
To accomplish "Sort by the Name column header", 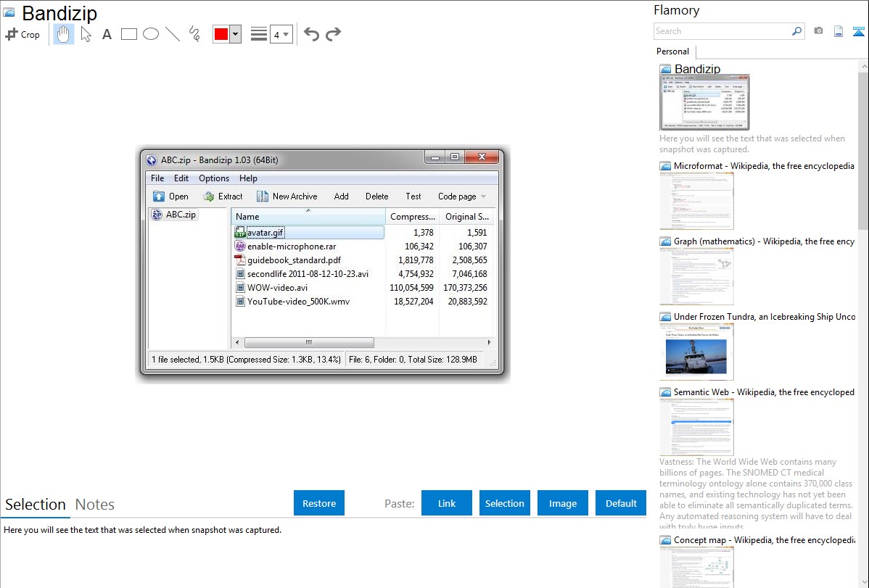I will [308, 217].
